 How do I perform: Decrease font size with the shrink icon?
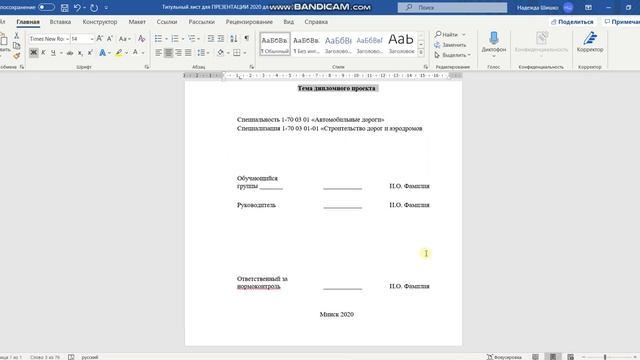(110, 39)
